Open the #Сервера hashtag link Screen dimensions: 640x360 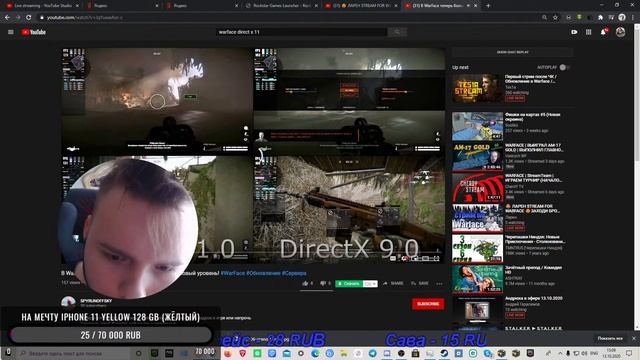294,273
